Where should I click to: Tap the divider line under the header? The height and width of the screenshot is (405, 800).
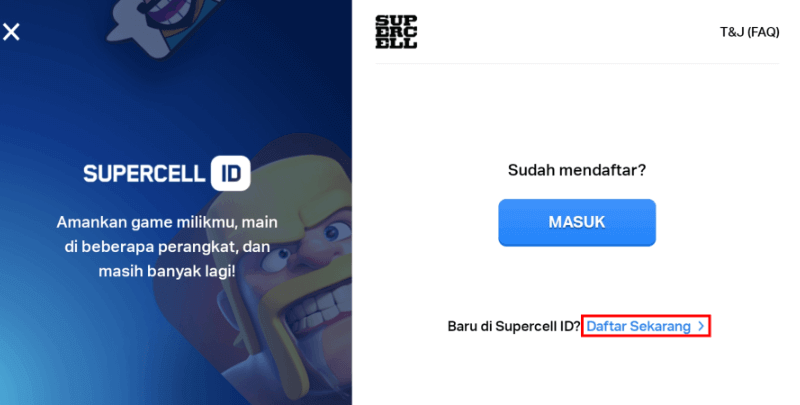577,64
